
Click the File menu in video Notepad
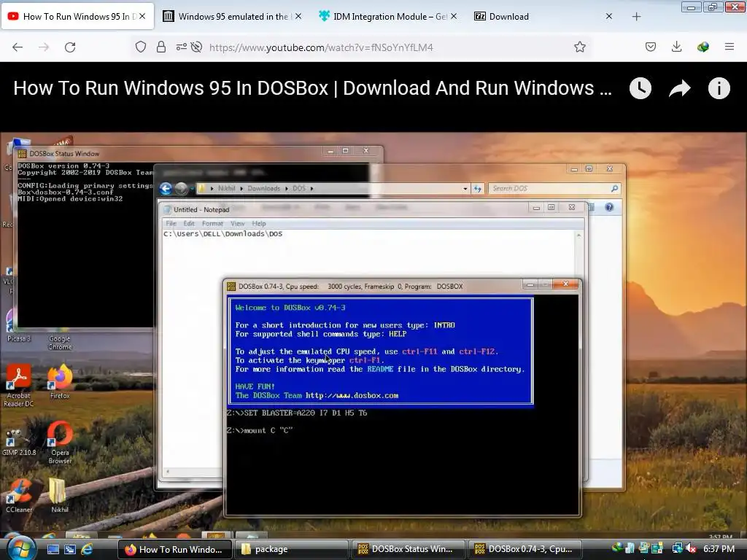coord(171,223)
